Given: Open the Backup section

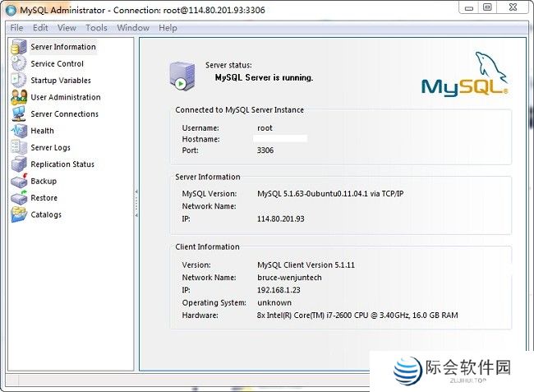Looking at the screenshot, I should click(x=44, y=181).
